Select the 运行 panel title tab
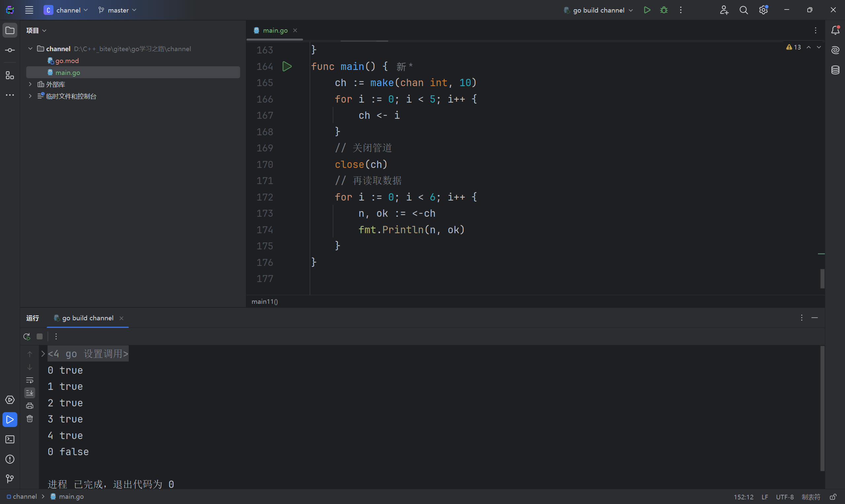845x504 pixels. click(x=33, y=318)
